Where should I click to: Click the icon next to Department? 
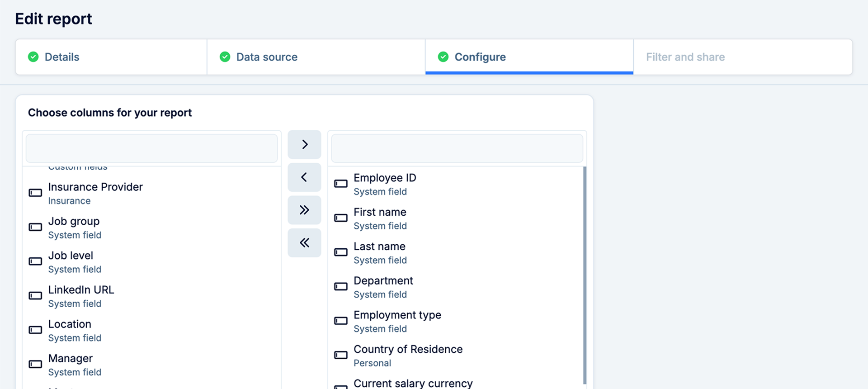tap(341, 287)
